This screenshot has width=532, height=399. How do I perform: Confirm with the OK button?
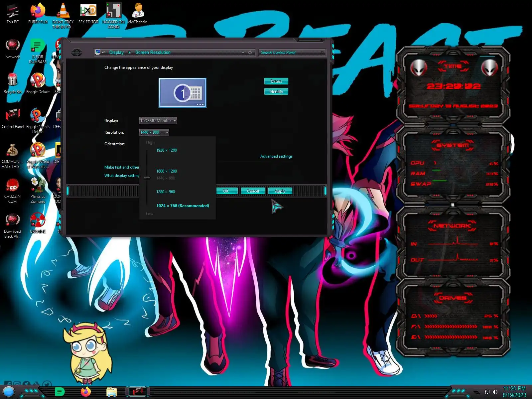tap(226, 191)
